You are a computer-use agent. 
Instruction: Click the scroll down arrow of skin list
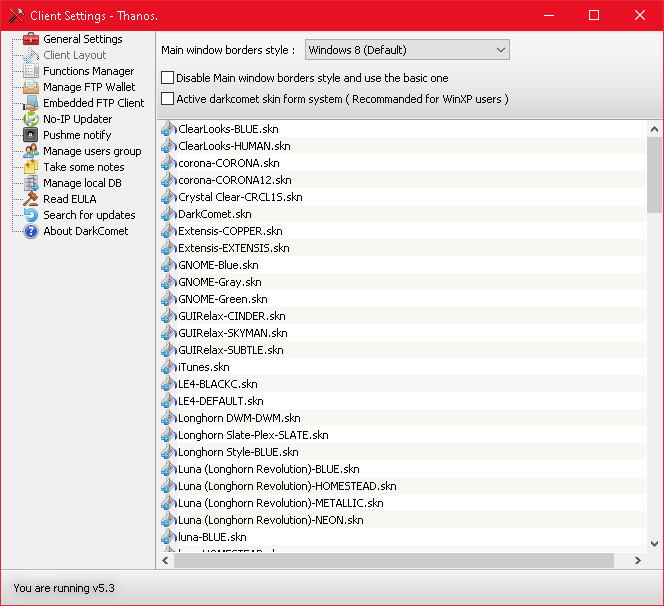(654, 544)
